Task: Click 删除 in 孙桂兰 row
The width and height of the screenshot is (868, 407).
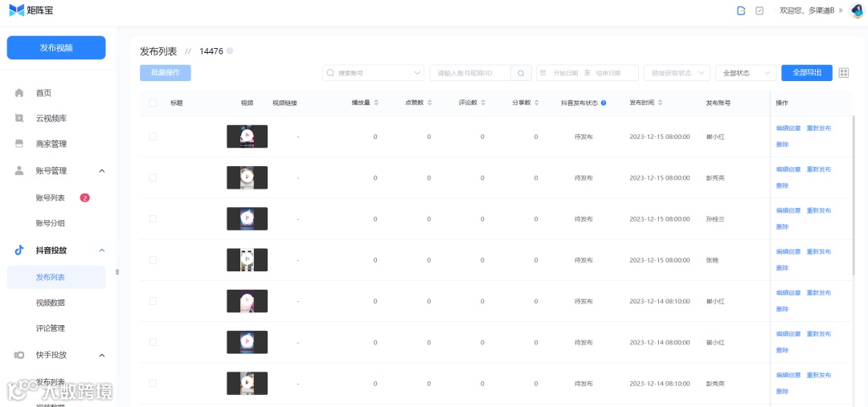Action: pyautogui.click(x=782, y=226)
